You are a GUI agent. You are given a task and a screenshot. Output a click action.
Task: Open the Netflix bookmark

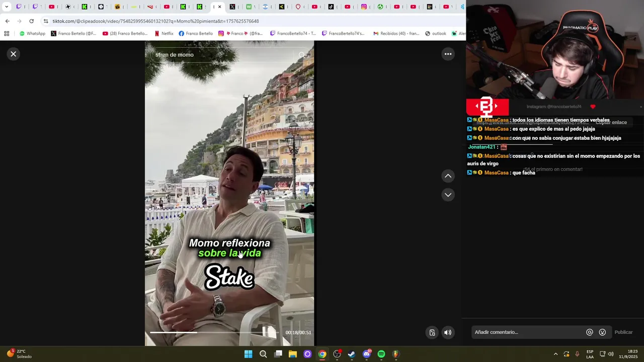pos(164,34)
